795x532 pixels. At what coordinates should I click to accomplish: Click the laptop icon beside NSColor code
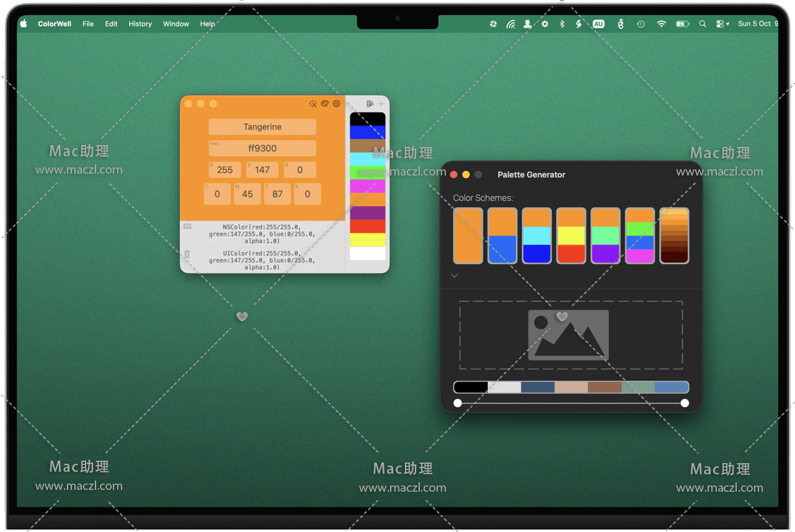pyautogui.click(x=187, y=227)
